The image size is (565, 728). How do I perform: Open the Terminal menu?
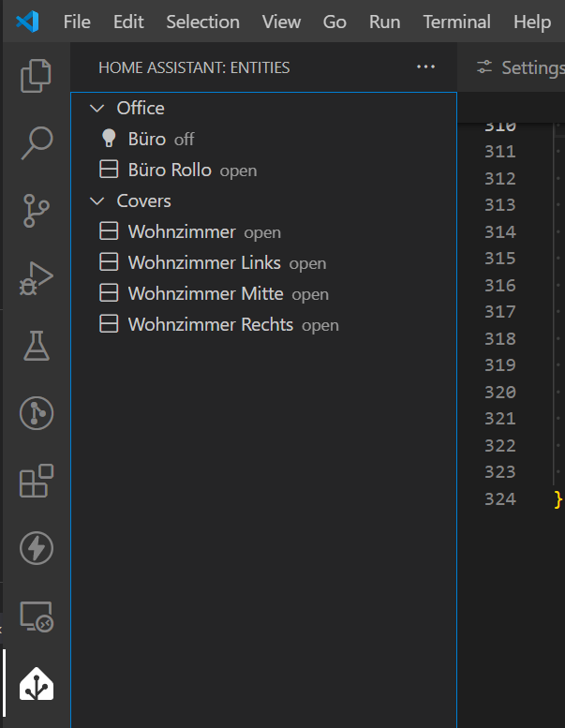click(457, 22)
